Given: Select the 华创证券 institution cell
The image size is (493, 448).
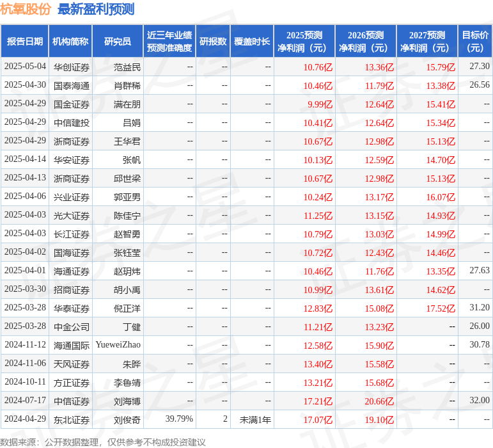Looking at the screenshot, I should coord(72,67).
